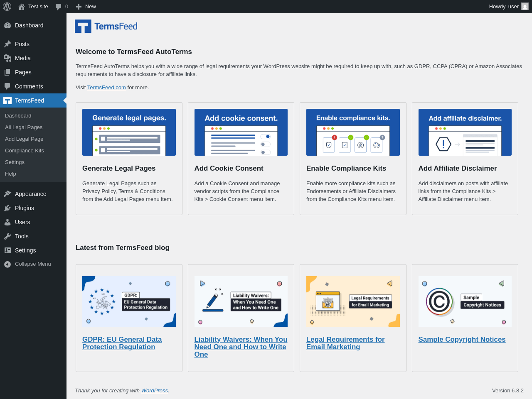The height and width of the screenshot is (399, 532).
Task: Click the Appearance paintbrush icon
Action: pyautogui.click(x=7, y=194)
